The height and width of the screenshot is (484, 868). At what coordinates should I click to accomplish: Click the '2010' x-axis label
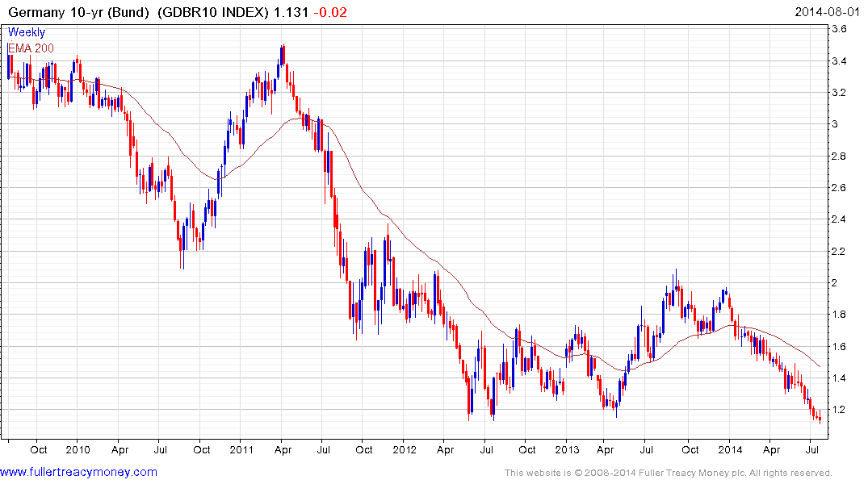pyautogui.click(x=78, y=449)
